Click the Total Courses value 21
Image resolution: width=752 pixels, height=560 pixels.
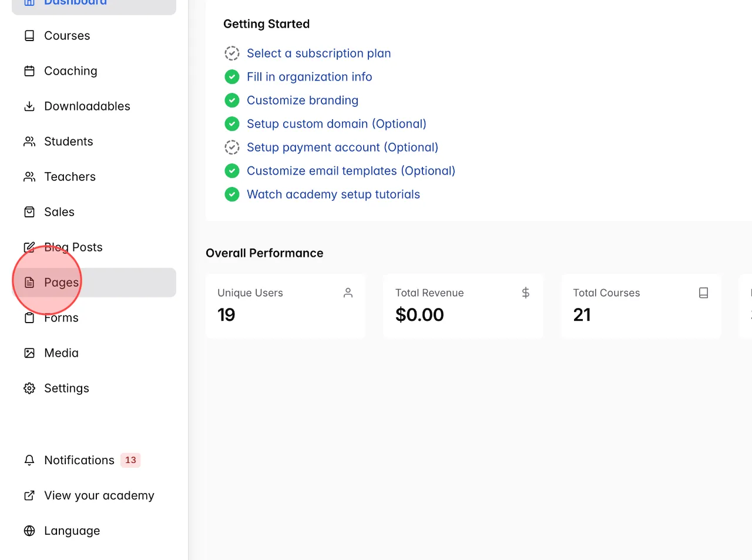[x=582, y=315]
